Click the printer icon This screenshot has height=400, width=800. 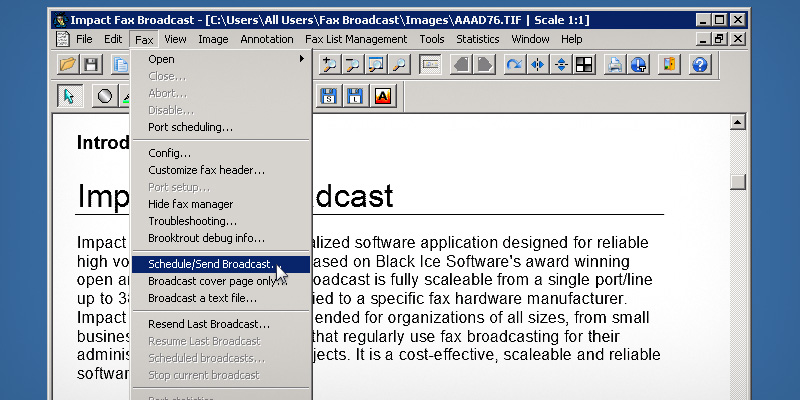(x=616, y=65)
